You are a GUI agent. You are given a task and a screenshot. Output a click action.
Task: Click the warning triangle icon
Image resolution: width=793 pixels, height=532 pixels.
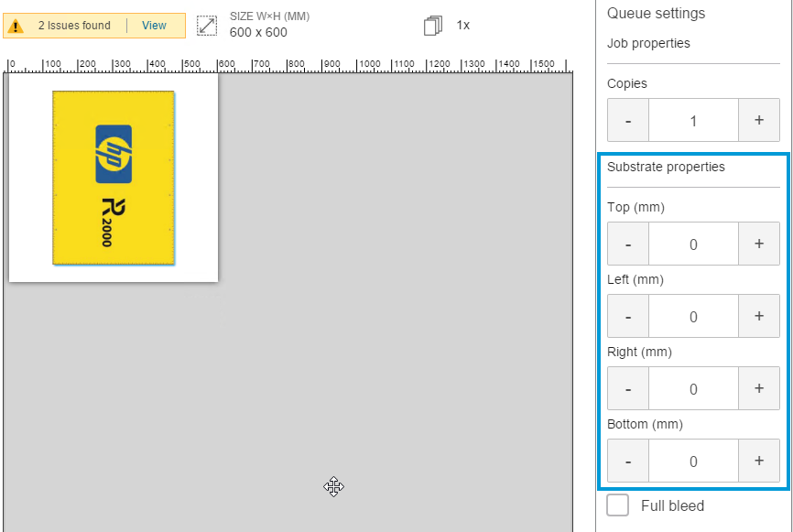16,26
